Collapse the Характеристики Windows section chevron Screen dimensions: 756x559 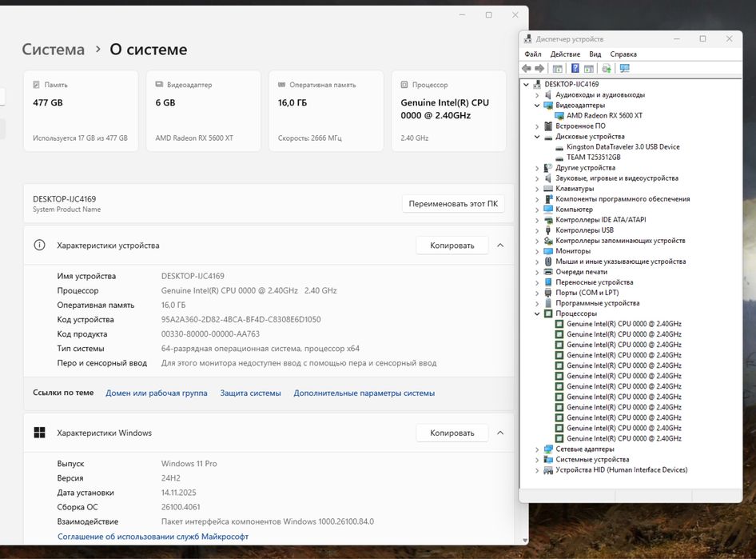tap(500, 433)
